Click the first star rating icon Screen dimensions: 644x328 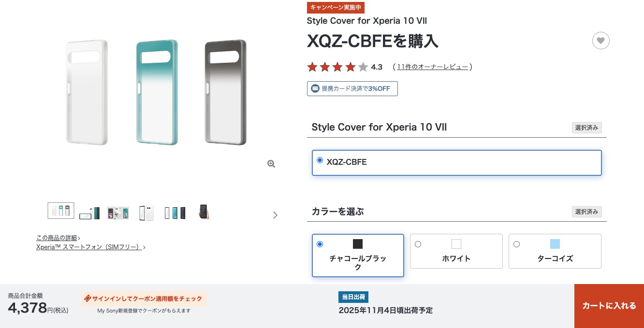pyautogui.click(x=312, y=67)
